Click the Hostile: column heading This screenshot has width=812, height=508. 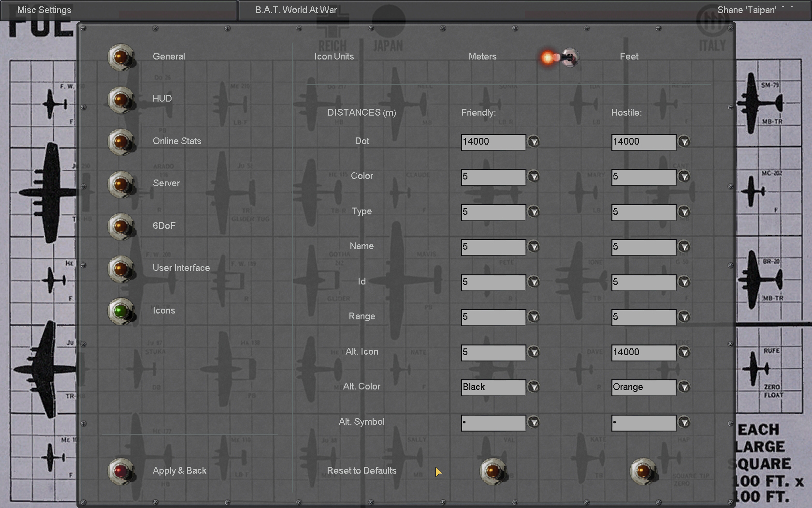626,113
